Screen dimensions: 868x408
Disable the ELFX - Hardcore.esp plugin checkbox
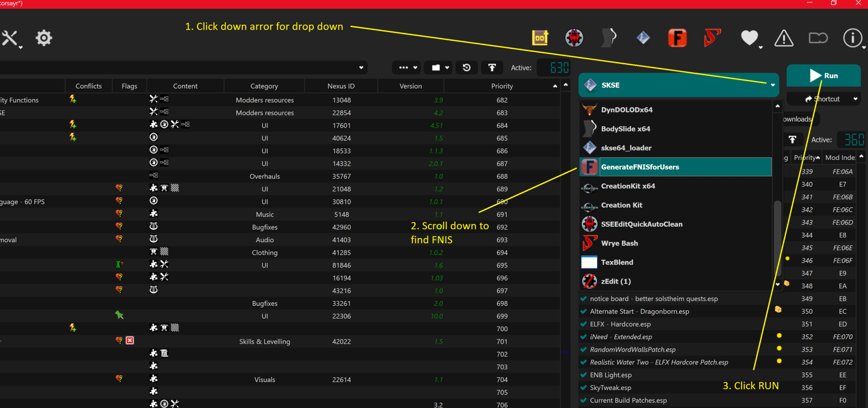(584, 324)
